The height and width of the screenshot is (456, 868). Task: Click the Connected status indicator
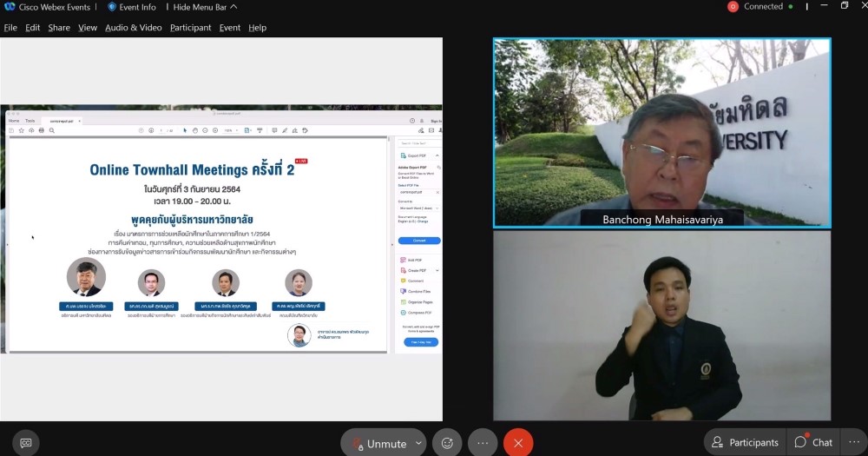click(x=764, y=6)
